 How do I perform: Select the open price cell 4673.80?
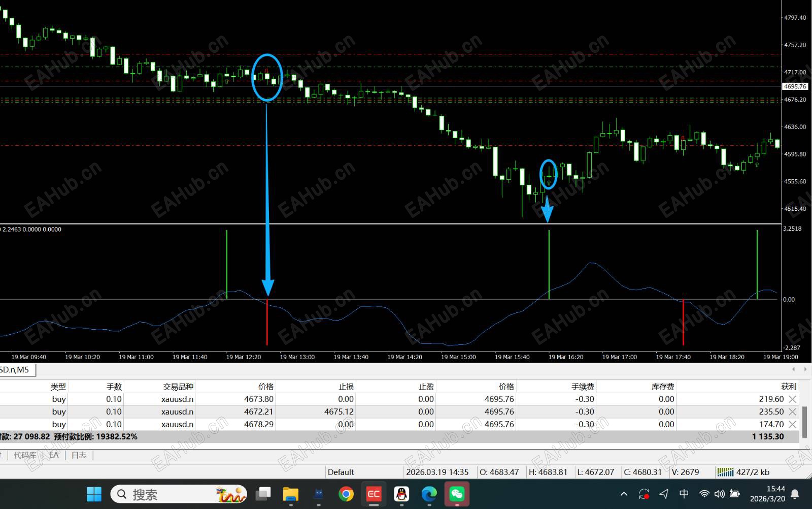[259, 399]
